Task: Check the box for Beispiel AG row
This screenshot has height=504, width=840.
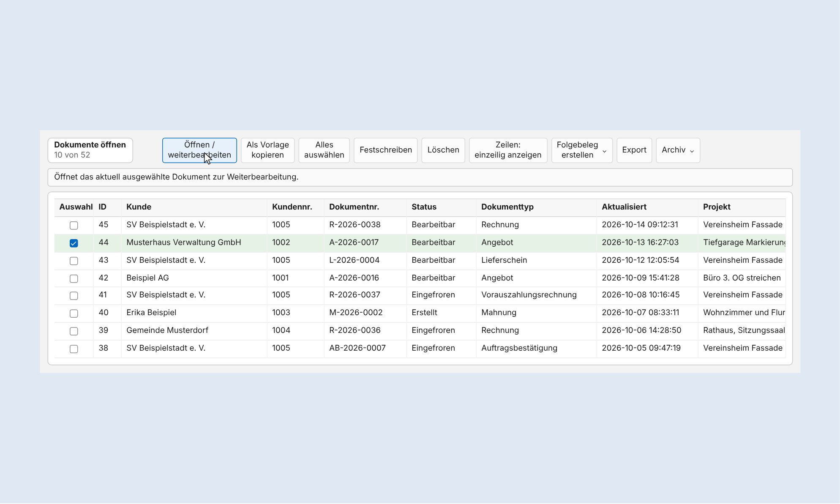Action: pos(74,278)
